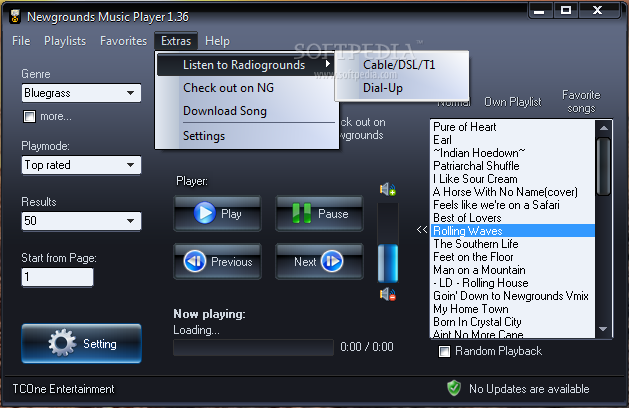This screenshot has height=408, width=629.
Task: Choose Listen to Radiogrounds entry
Action: tap(246, 65)
